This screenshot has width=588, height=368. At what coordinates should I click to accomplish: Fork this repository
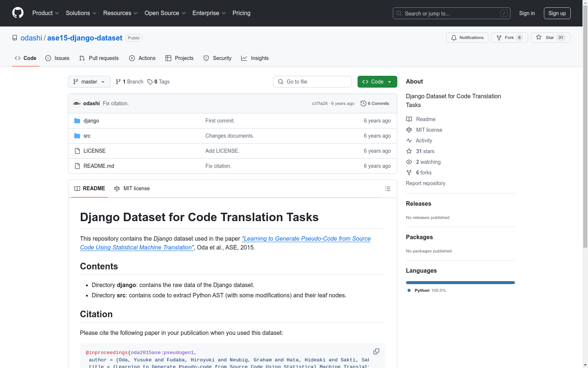point(509,38)
